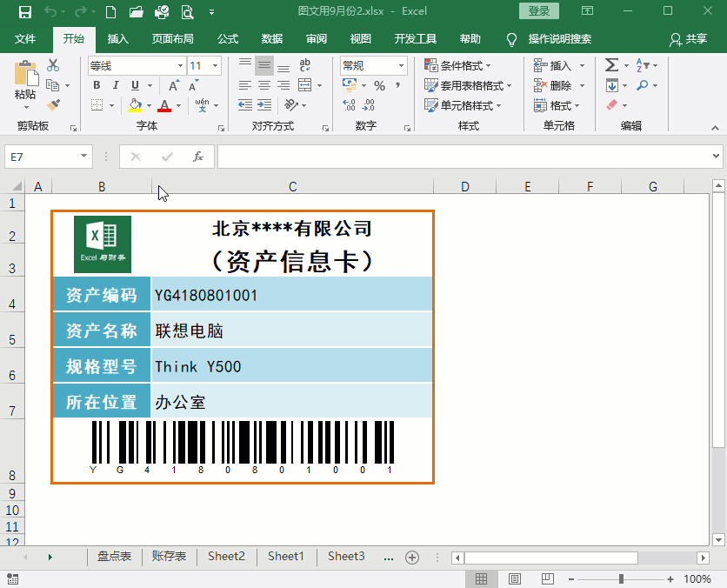Toggle Italic formatting
The width and height of the screenshot is (727, 588).
pos(116,85)
